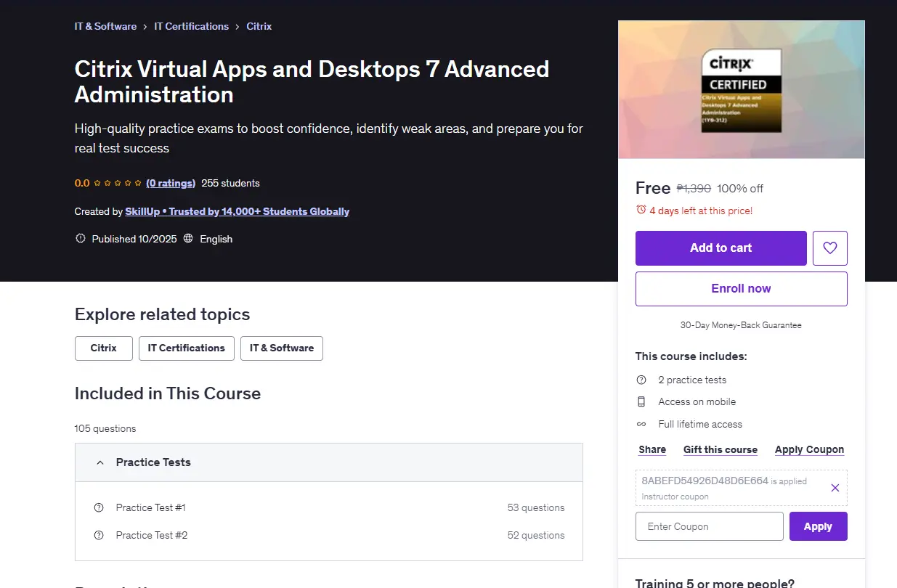
Task: Click the globe icon next to English
Action: click(x=188, y=238)
